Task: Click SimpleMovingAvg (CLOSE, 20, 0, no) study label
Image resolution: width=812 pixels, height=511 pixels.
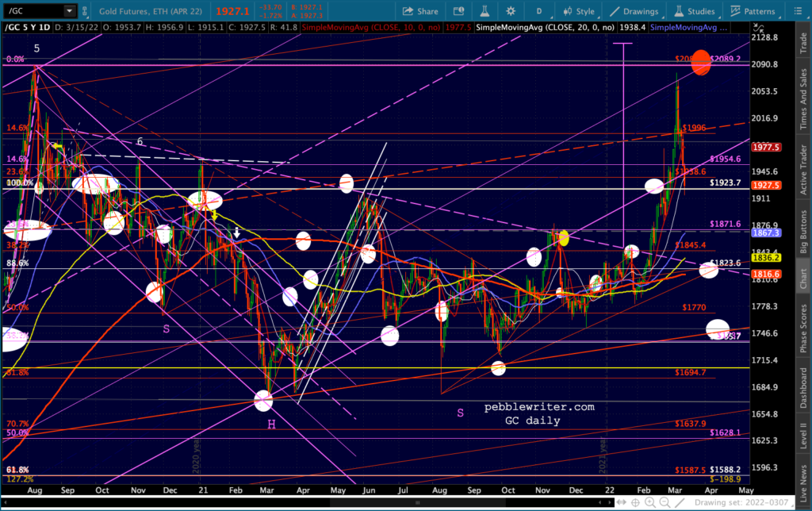Action: point(545,28)
